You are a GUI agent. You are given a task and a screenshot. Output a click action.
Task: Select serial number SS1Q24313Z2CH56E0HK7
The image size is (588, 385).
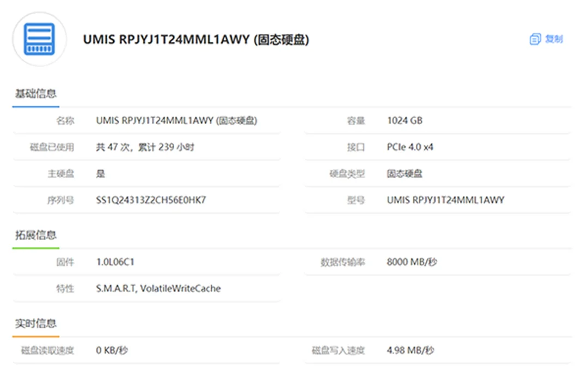pyautogui.click(x=151, y=200)
